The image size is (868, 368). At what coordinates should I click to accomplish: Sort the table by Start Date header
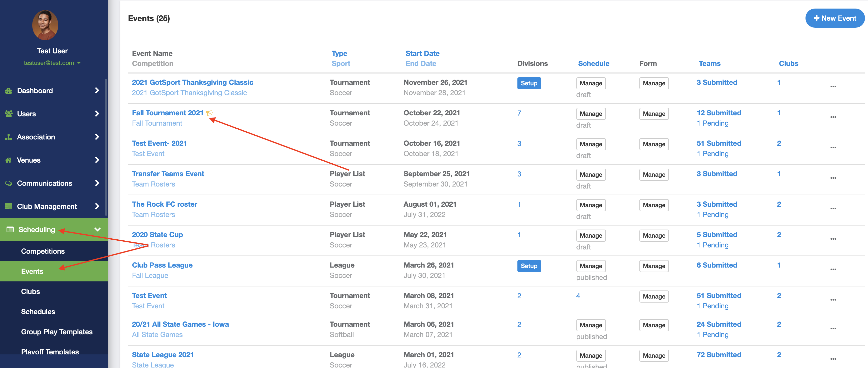point(422,53)
